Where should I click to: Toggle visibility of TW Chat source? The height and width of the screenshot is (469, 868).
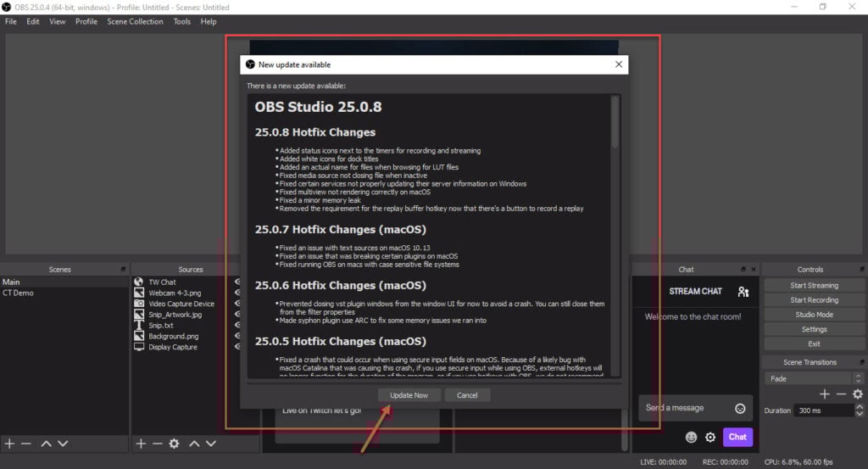coord(237,282)
